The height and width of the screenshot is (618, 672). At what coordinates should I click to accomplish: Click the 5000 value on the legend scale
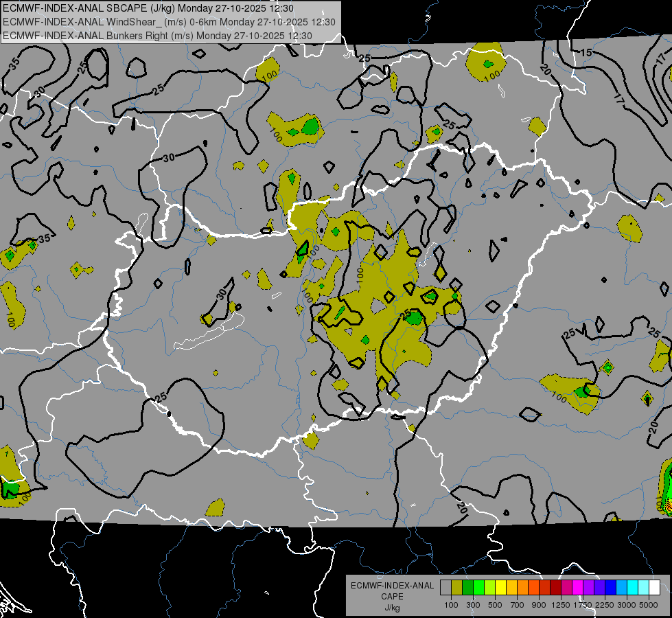pos(649,605)
